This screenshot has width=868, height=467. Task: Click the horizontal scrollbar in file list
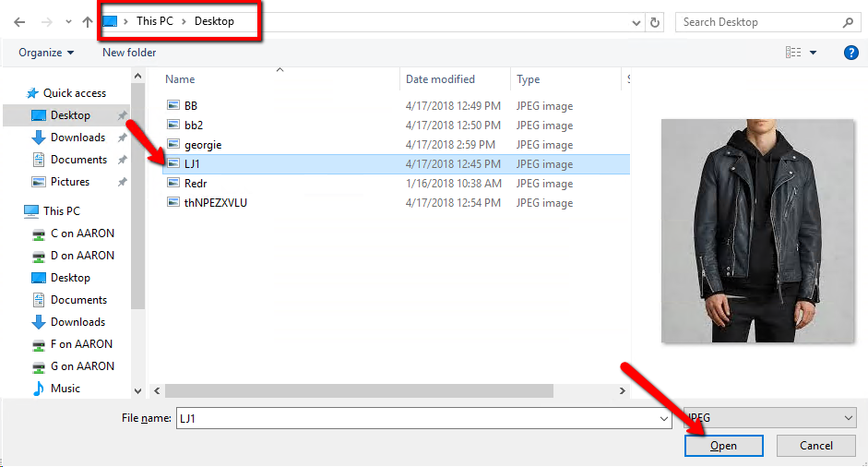click(387, 391)
